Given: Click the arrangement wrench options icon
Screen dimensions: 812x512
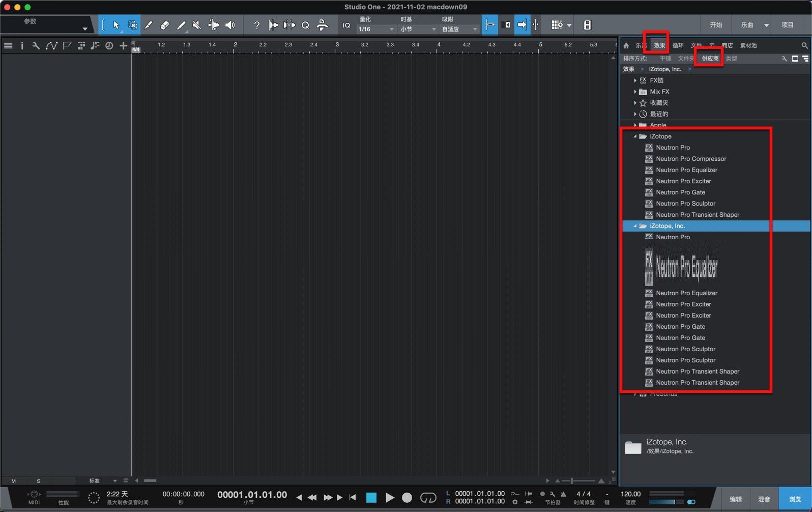Looking at the screenshot, I should (36, 46).
